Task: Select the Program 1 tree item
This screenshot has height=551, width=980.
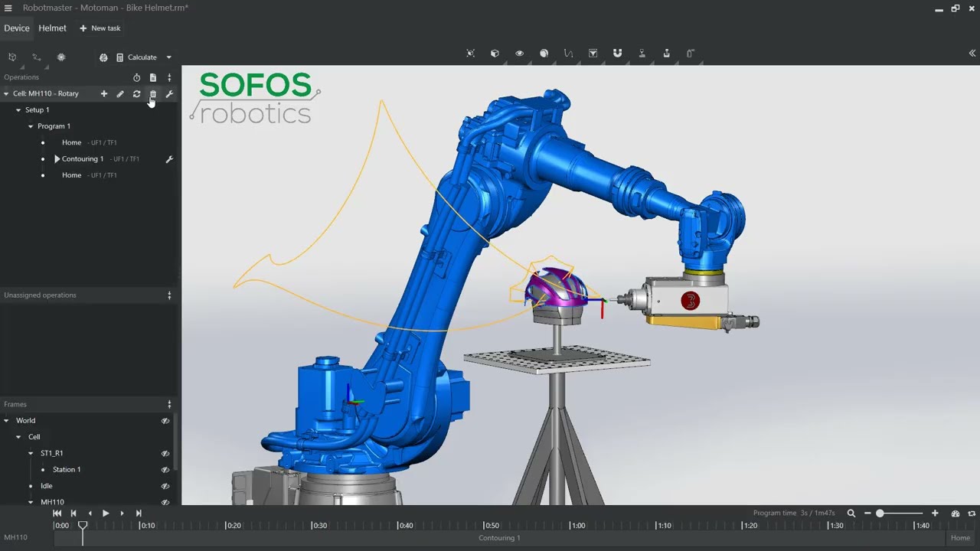Action: 54,126
